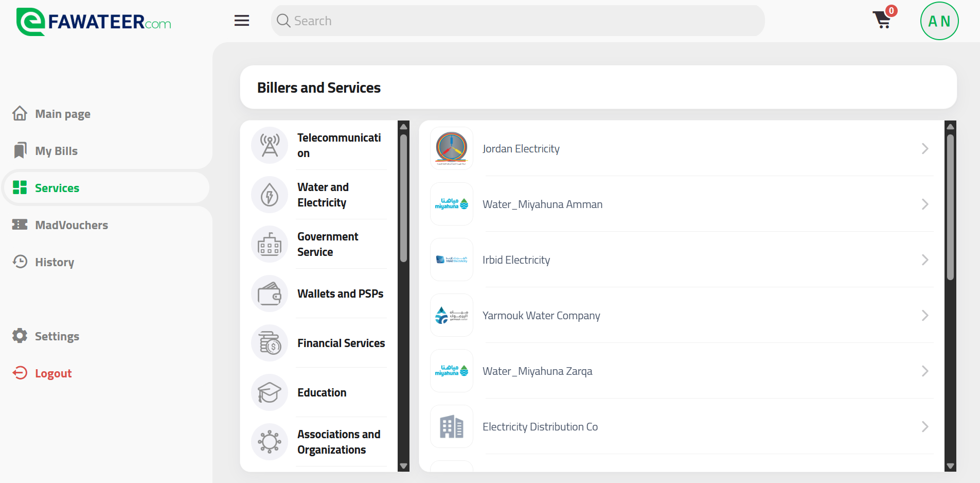
Task: Open the hamburger menu
Action: pos(242,21)
